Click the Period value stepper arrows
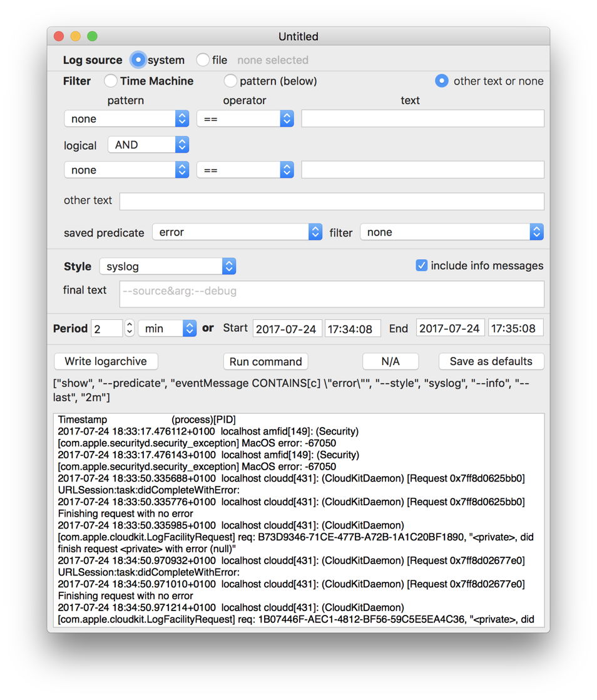This screenshot has width=597, height=700. click(130, 328)
